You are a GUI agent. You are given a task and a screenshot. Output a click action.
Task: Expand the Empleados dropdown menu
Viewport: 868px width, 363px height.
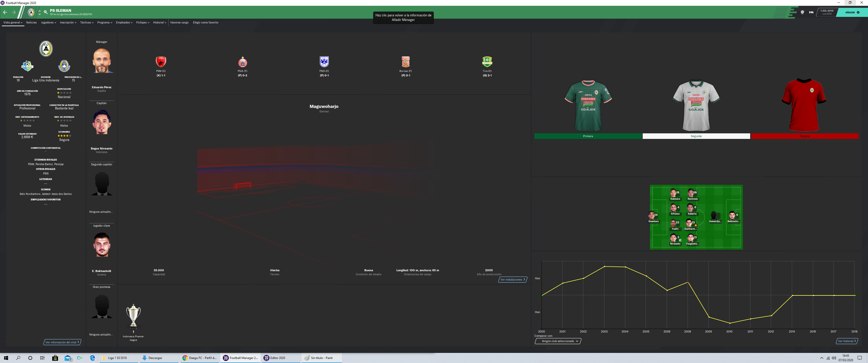[124, 22]
